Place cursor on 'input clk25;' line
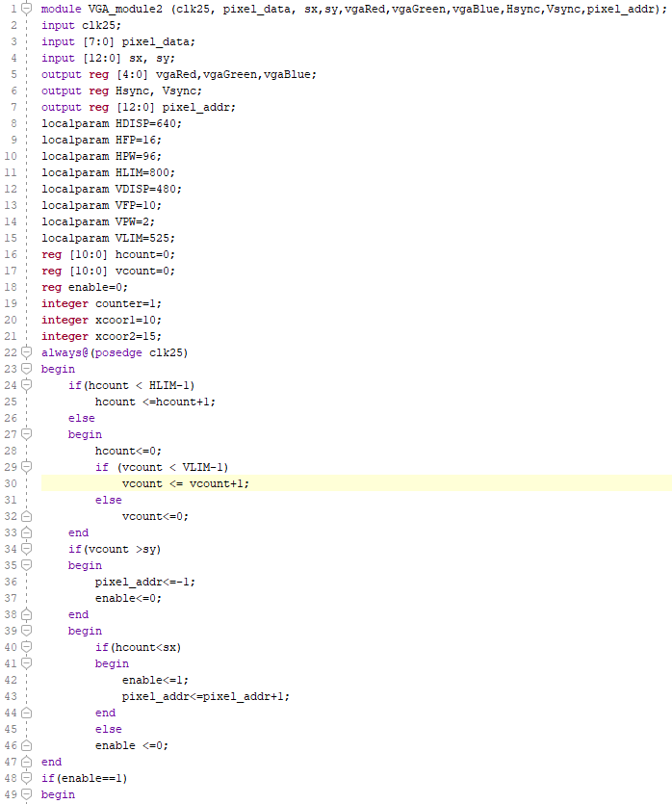Screen dimensions: 672x804 81,25
